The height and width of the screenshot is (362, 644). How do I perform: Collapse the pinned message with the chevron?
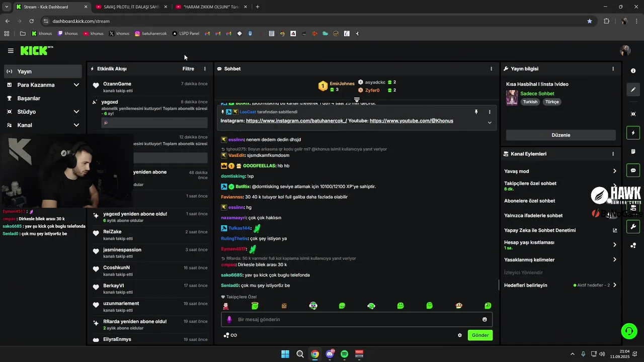coord(490,122)
